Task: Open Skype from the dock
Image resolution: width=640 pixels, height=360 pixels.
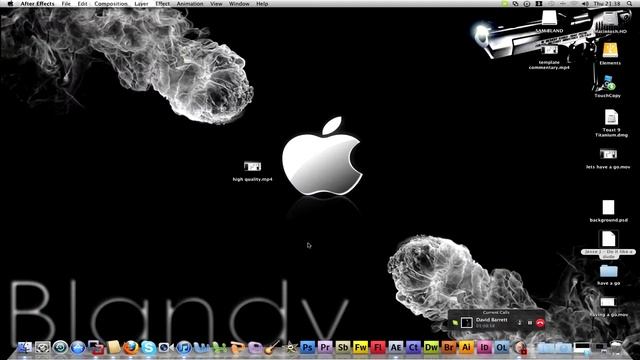Action: click(148, 348)
